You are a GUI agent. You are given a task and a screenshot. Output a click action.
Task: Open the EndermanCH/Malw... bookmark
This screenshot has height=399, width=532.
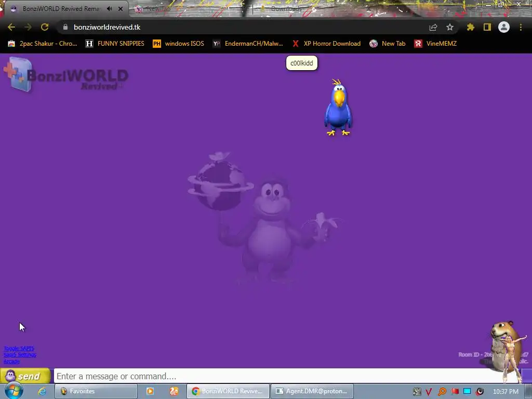pyautogui.click(x=248, y=44)
